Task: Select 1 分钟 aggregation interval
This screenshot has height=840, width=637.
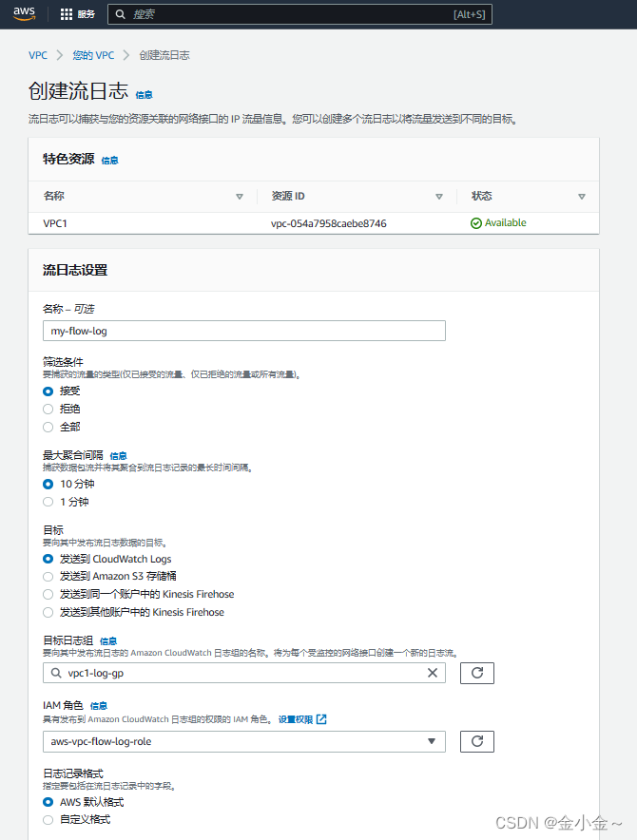Action: 48,502
